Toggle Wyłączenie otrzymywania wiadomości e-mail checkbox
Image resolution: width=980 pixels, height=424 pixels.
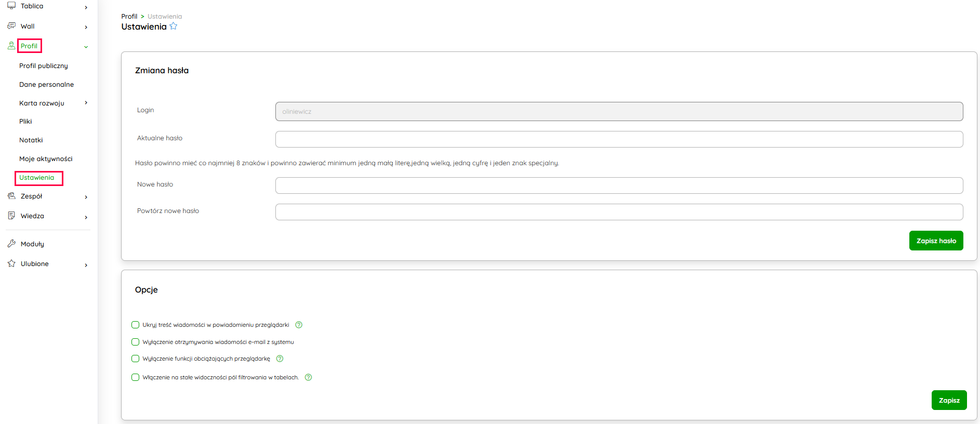coord(136,342)
